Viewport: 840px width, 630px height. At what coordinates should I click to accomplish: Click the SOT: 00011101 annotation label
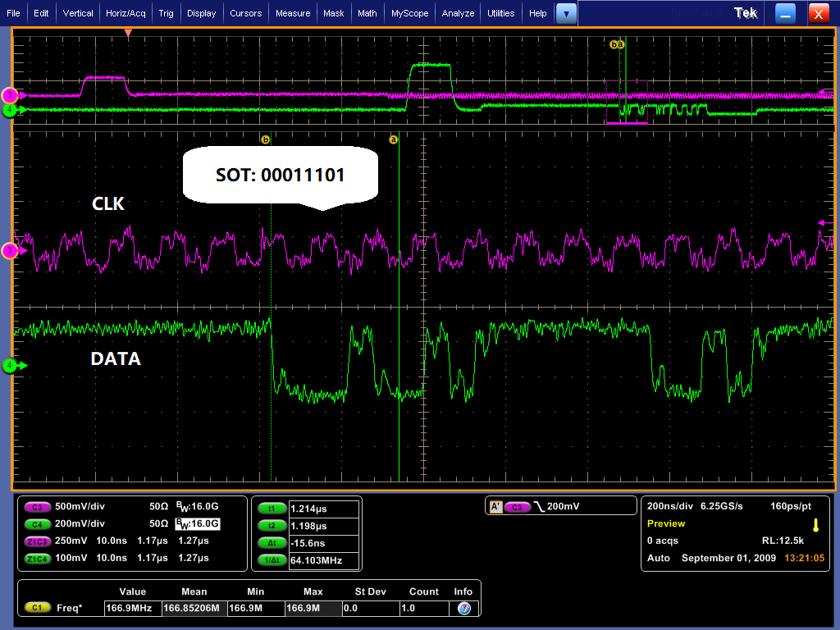pos(280,175)
